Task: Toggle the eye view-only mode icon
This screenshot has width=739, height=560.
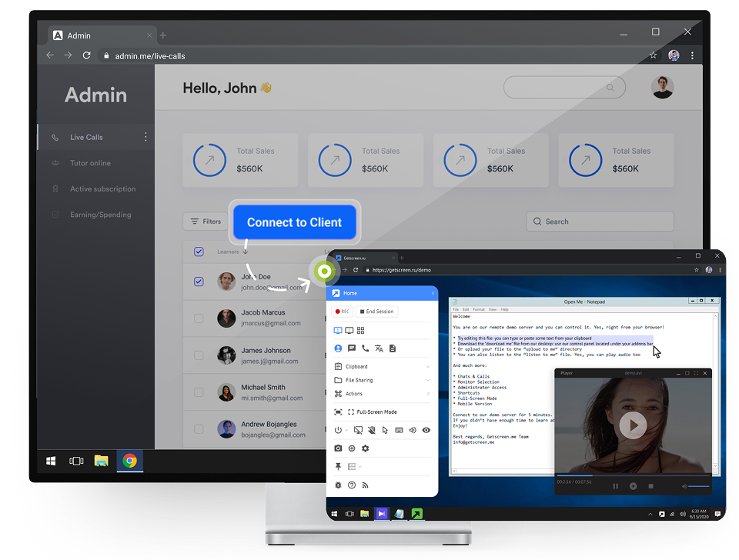Action: (x=426, y=430)
